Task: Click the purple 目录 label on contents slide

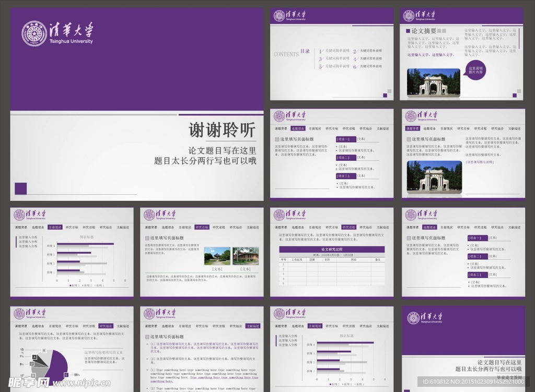Action: (305, 51)
